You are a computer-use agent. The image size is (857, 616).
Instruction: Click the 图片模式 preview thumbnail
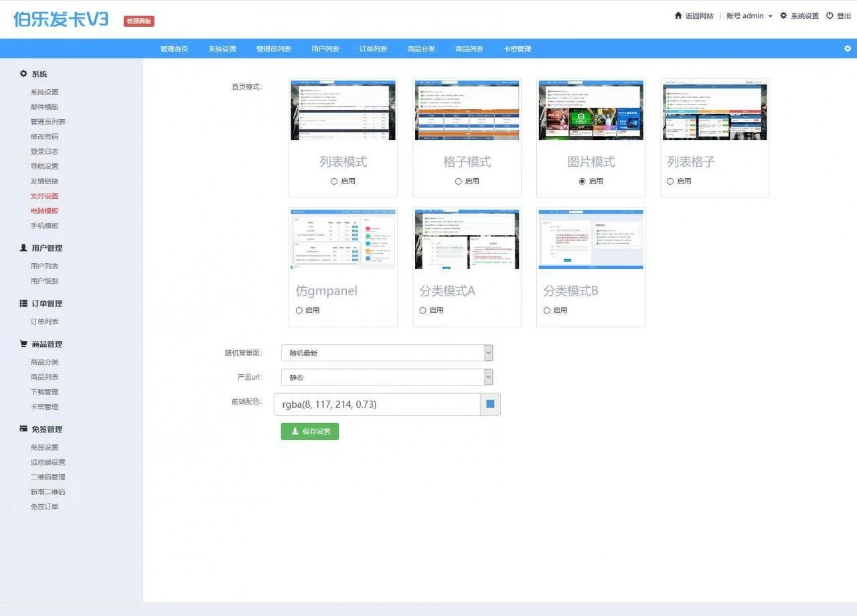pos(591,110)
